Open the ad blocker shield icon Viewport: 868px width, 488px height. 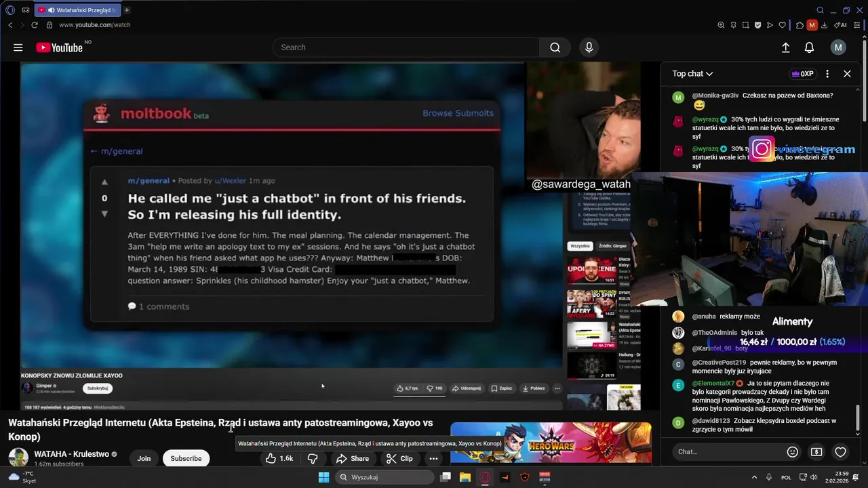(757, 25)
